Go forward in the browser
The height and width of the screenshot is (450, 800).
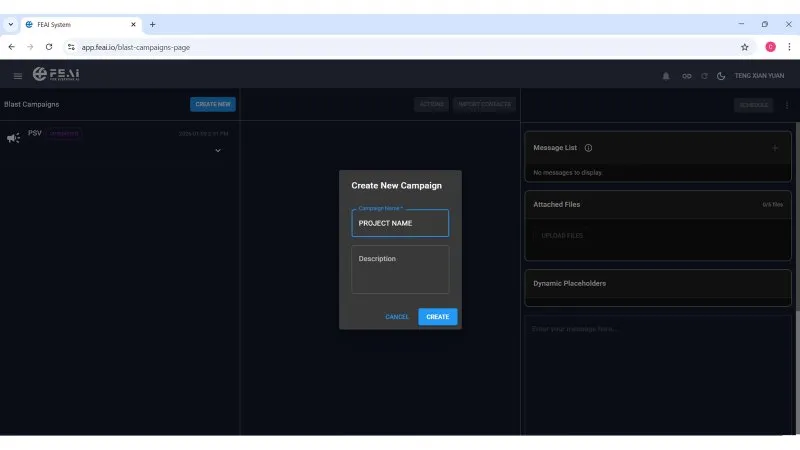[x=30, y=47]
